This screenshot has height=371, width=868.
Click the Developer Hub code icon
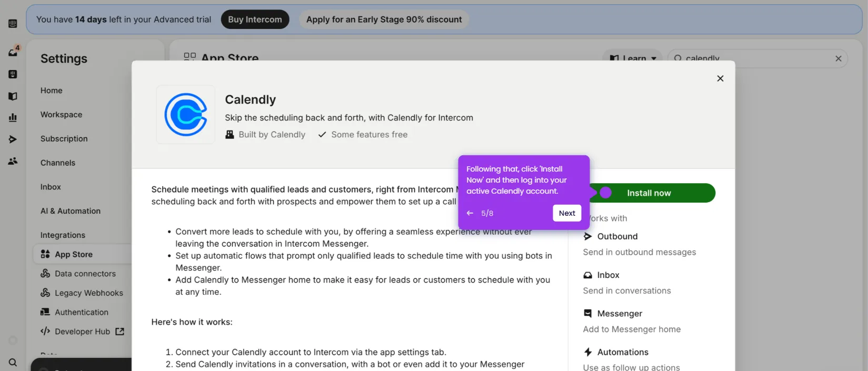[45, 331]
